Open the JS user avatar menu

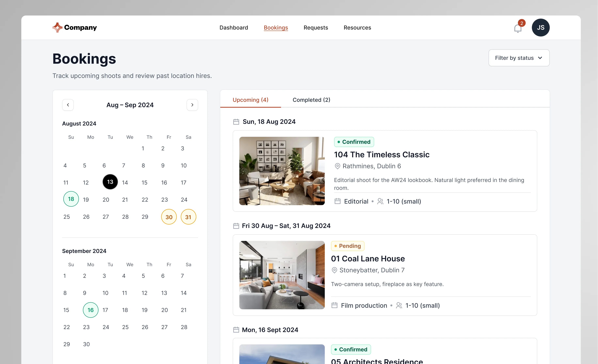tap(541, 27)
